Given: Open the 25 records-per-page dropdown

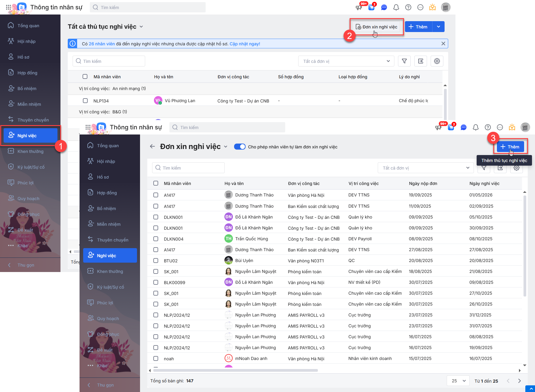Looking at the screenshot, I should click(x=458, y=381).
